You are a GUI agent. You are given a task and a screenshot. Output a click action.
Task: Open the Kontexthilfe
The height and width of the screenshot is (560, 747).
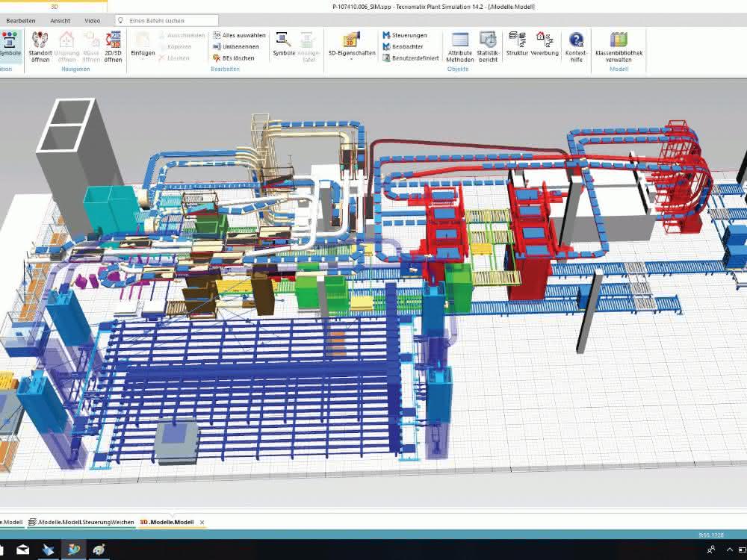point(576,46)
